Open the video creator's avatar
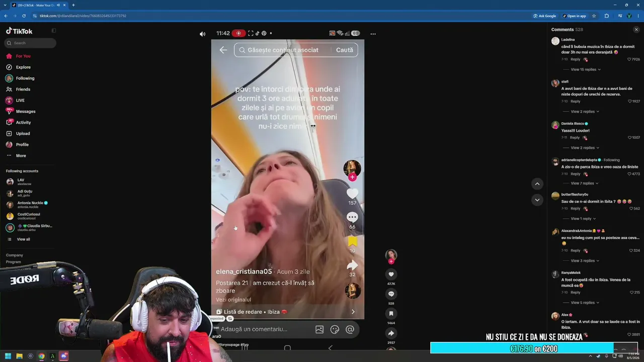This screenshot has height=362, width=644. (x=391, y=255)
